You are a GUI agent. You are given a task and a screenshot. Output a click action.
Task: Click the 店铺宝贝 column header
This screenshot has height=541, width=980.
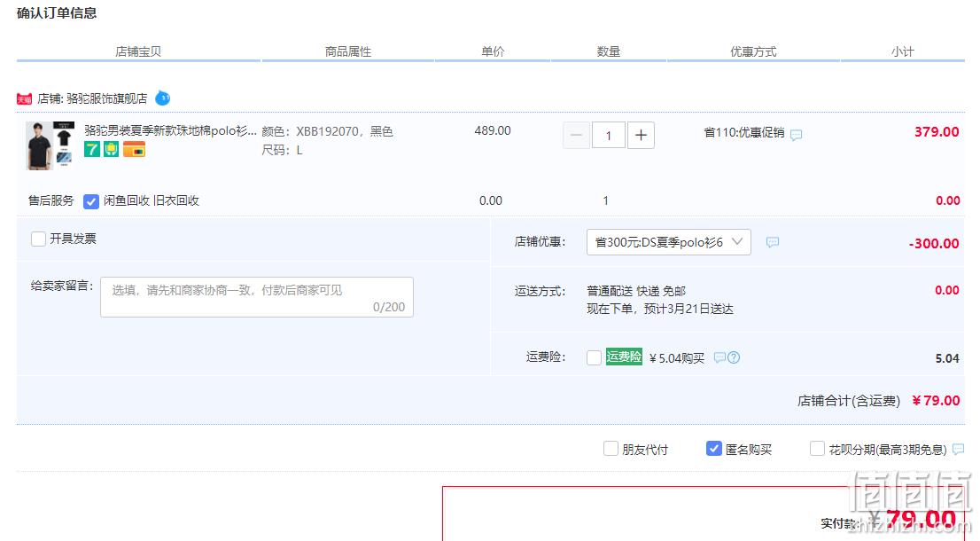coord(138,52)
